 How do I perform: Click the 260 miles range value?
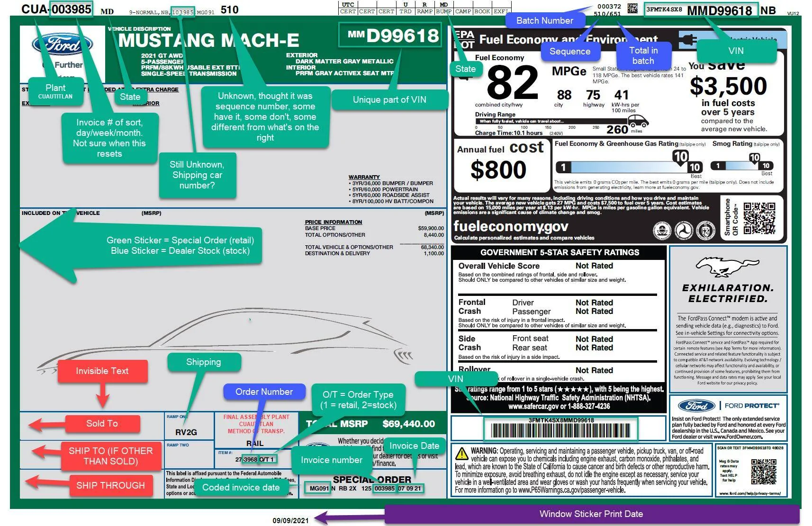(617, 129)
